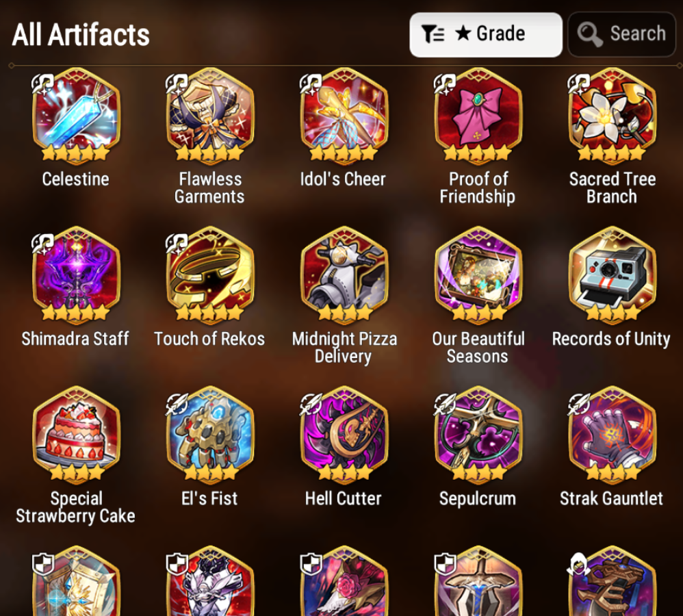The image size is (683, 616).
Task: Select the Sacred Tree Branch artifact
Action: coord(612,116)
